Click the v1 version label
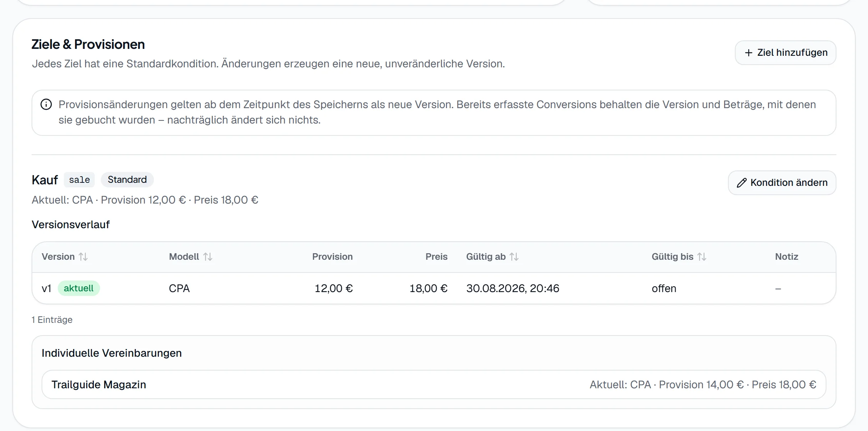This screenshot has width=868, height=431. pos(47,289)
